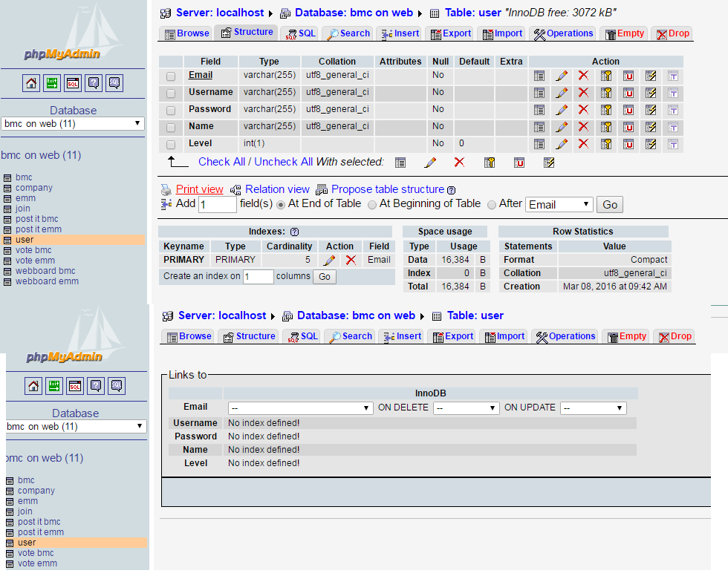Open the Relation view link
Screen dimensions: 728x576
pyautogui.click(x=276, y=189)
